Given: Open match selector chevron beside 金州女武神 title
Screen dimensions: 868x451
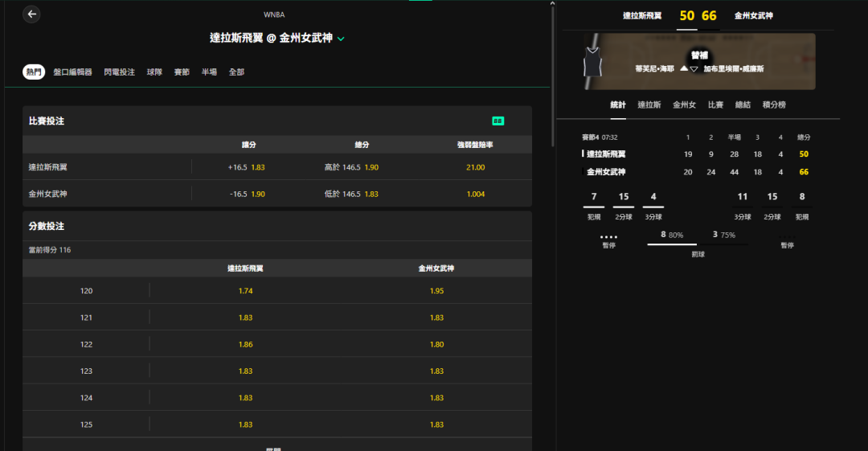Looking at the screenshot, I should tap(341, 39).
